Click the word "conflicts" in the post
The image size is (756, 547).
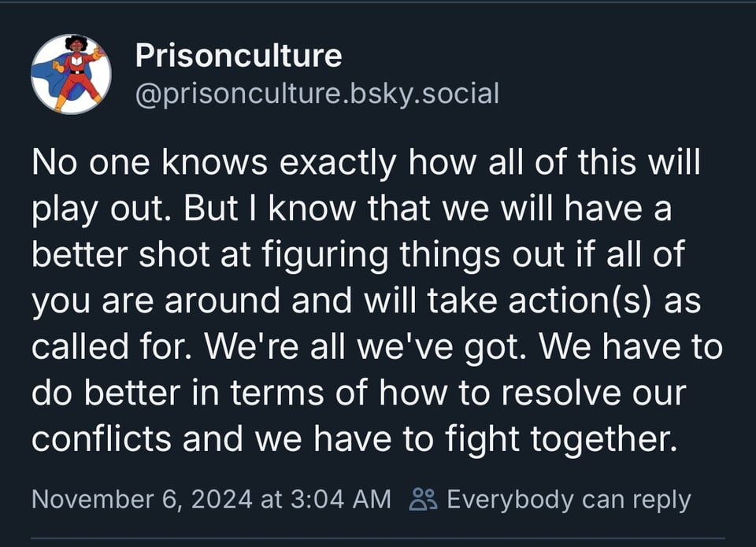pyautogui.click(x=100, y=439)
